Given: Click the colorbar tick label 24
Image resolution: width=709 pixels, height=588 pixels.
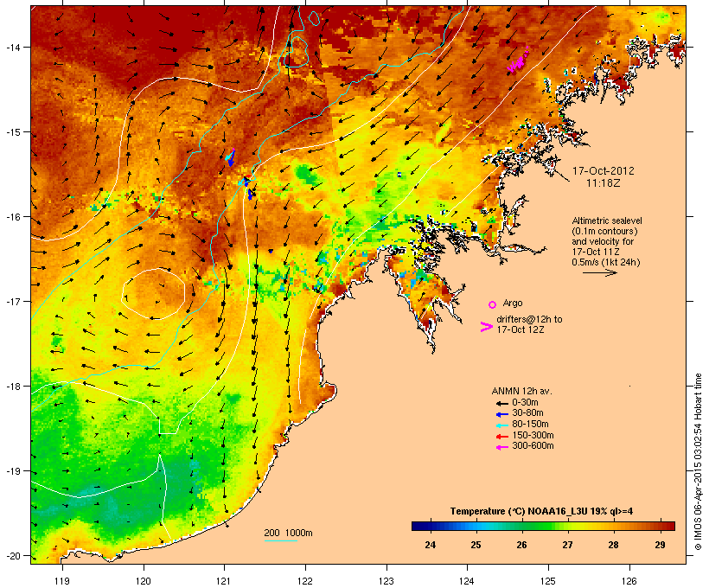Looking at the screenshot, I should (x=430, y=545).
